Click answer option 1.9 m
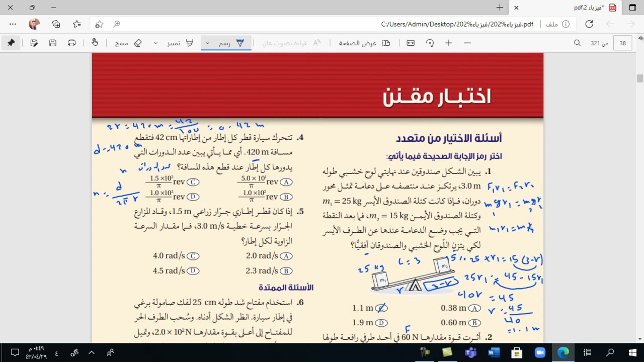Viewport: 644px width, 362px height. pyautogui.click(x=363, y=322)
